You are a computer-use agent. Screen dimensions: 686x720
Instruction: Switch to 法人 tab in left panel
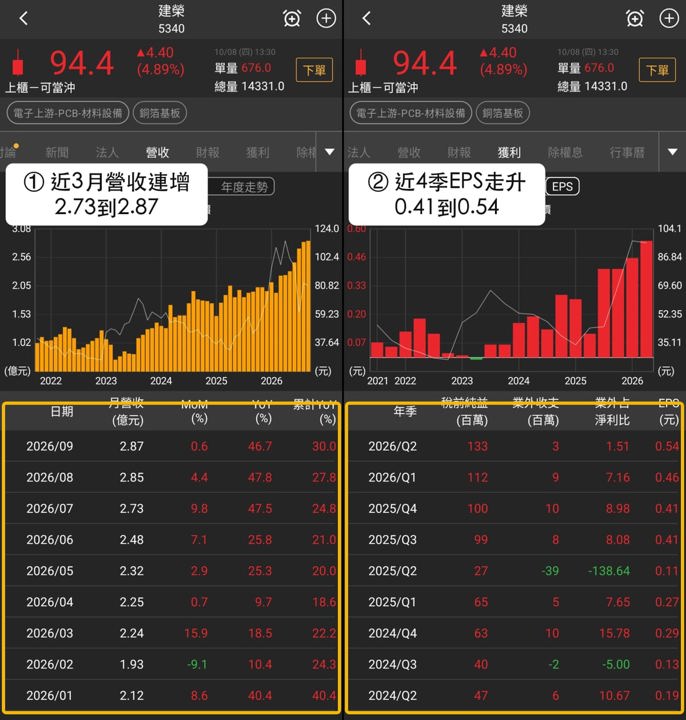pos(107,152)
